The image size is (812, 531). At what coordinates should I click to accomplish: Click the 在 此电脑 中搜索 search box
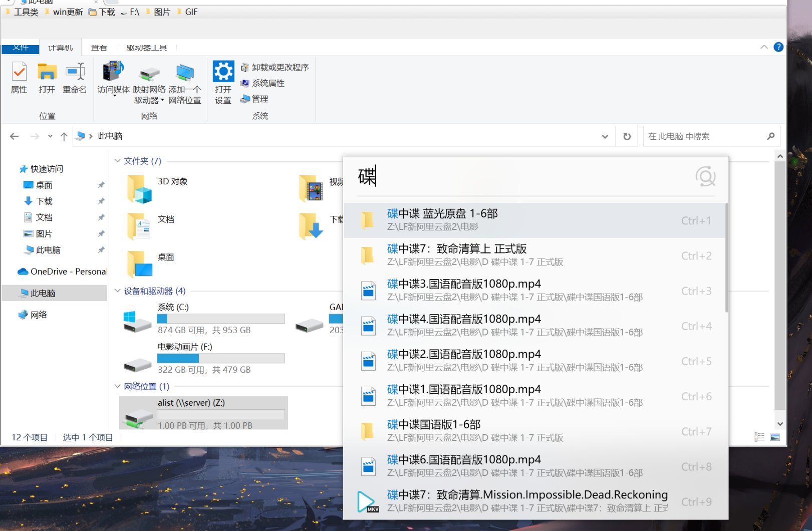[711, 136]
